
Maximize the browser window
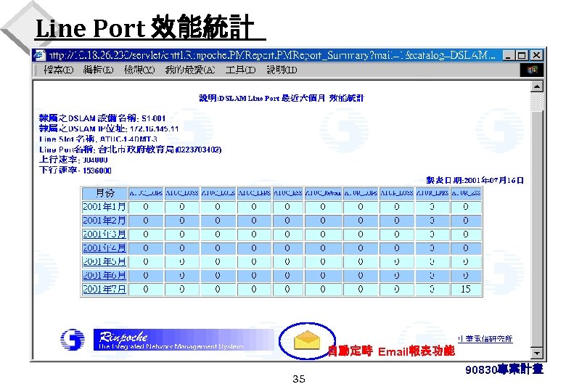pyautogui.click(x=522, y=55)
